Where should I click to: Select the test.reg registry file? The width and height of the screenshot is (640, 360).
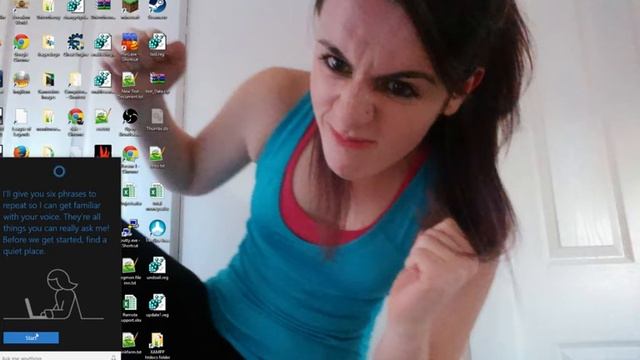(157, 45)
